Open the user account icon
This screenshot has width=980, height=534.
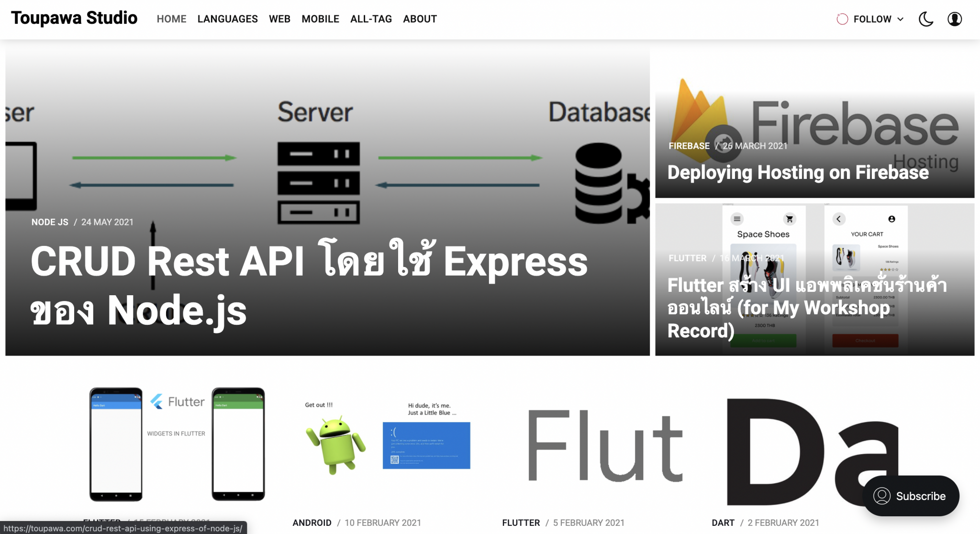coord(955,19)
